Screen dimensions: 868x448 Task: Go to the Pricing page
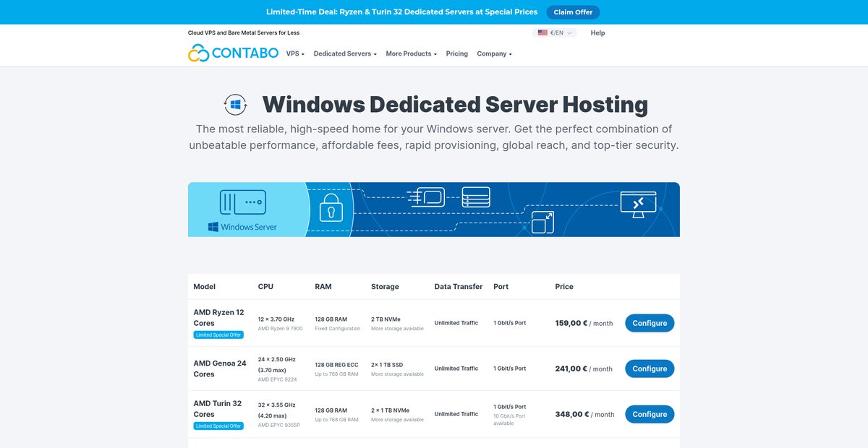pyautogui.click(x=457, y=53)
